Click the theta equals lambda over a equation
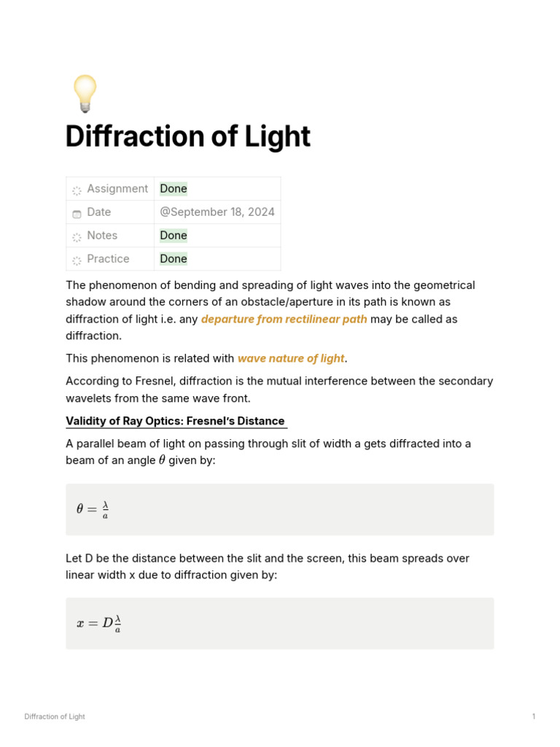 pos(93,509)
